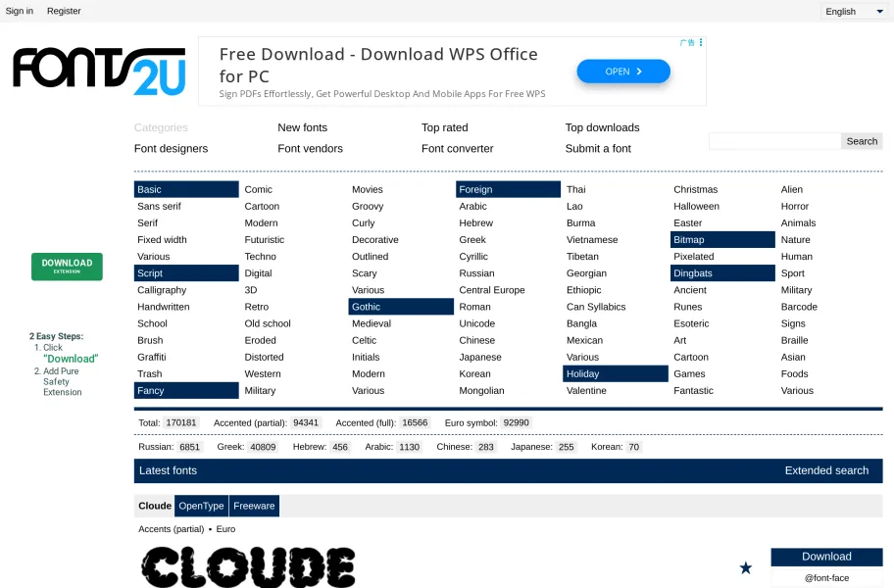Screen dimensions: 894x588
Task: Click the Fonts2U logo
Action: (99, 72)
